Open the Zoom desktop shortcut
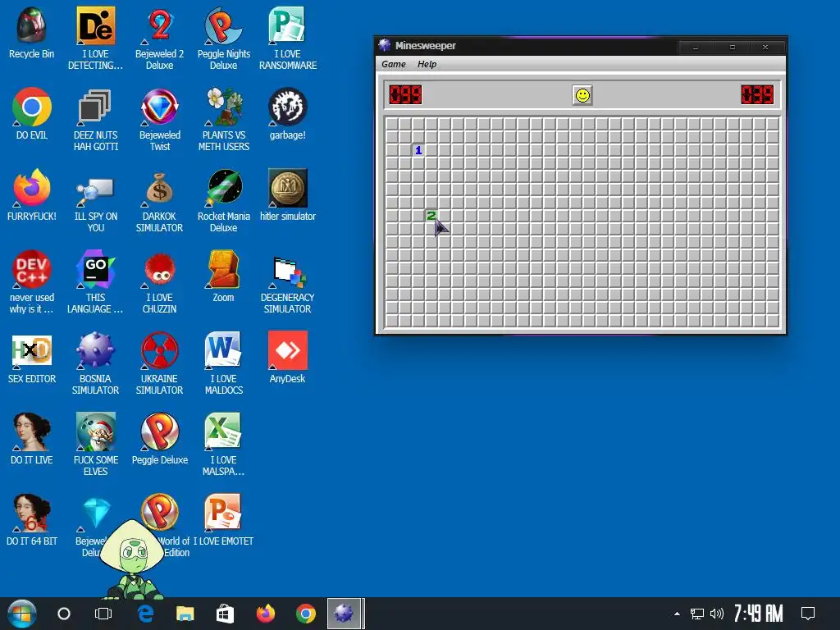Screen dimensions: 840x630 pos(223,276)
